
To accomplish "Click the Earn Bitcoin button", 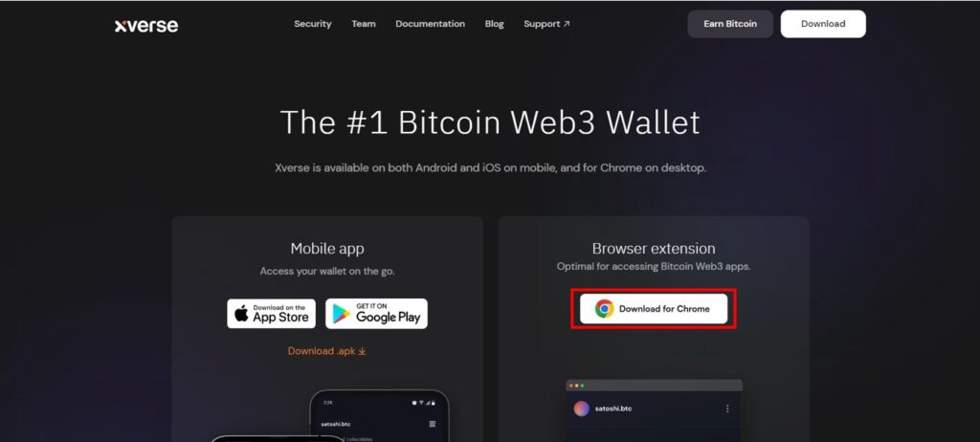I will [730, 24].
